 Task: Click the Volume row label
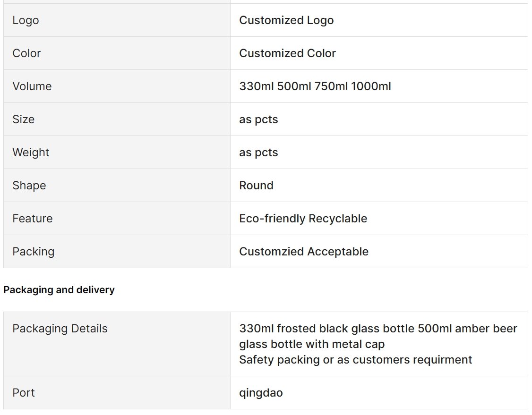pyautogui.click(x=32, y=86)
